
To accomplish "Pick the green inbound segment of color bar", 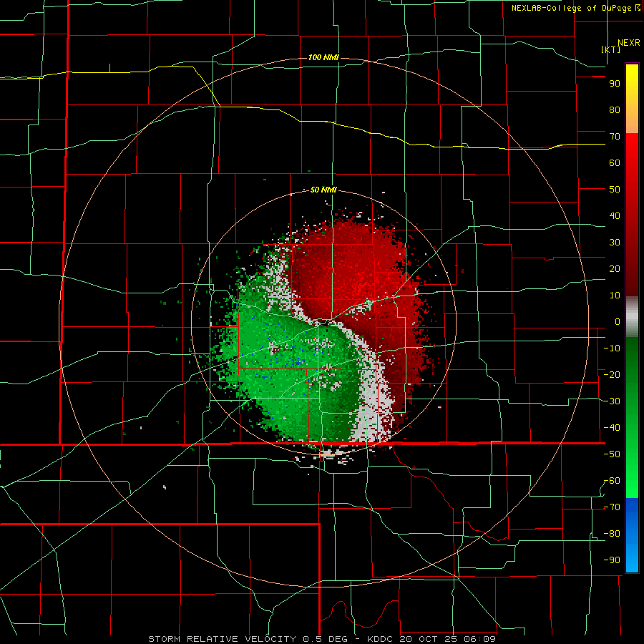I will [632, 417].
